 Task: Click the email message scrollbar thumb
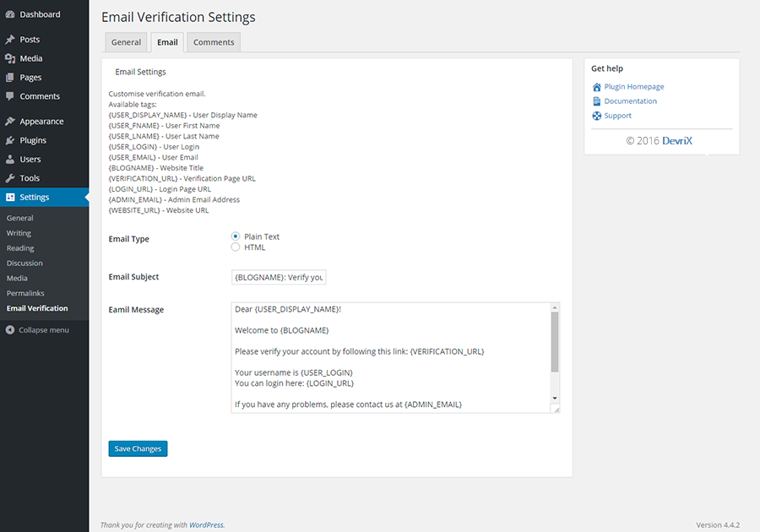pyautogui.click(x=555, y=341)
